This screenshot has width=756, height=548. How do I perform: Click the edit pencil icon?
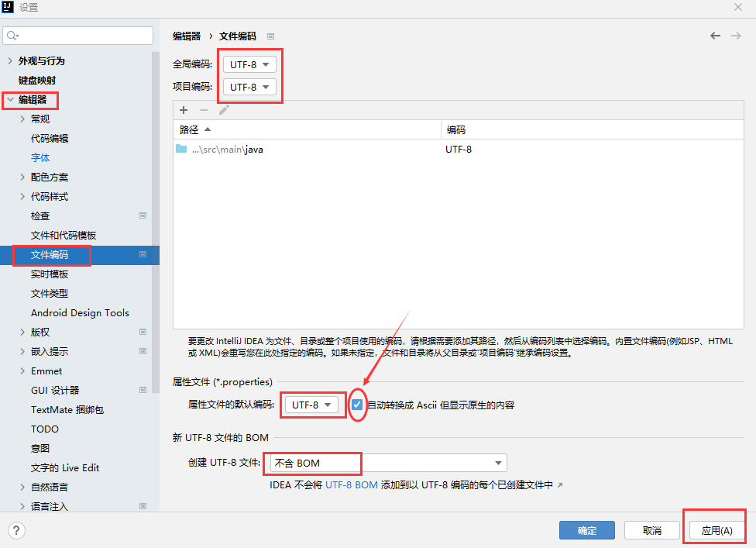[224, 110]
